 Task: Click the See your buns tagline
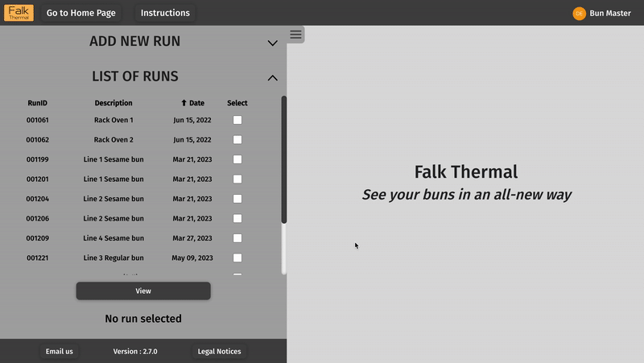click(467, 195)
